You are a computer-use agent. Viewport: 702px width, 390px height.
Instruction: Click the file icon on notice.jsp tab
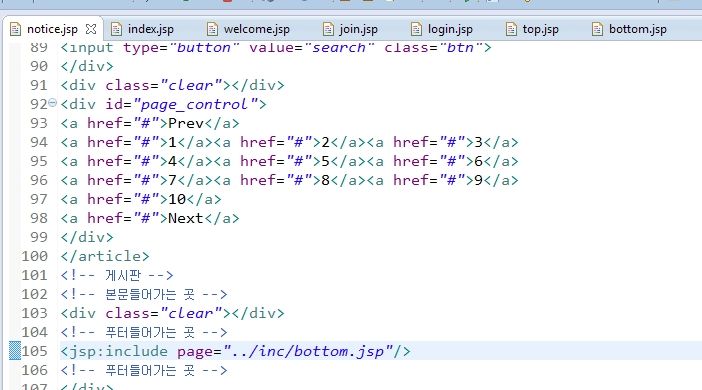click(16, 30)
